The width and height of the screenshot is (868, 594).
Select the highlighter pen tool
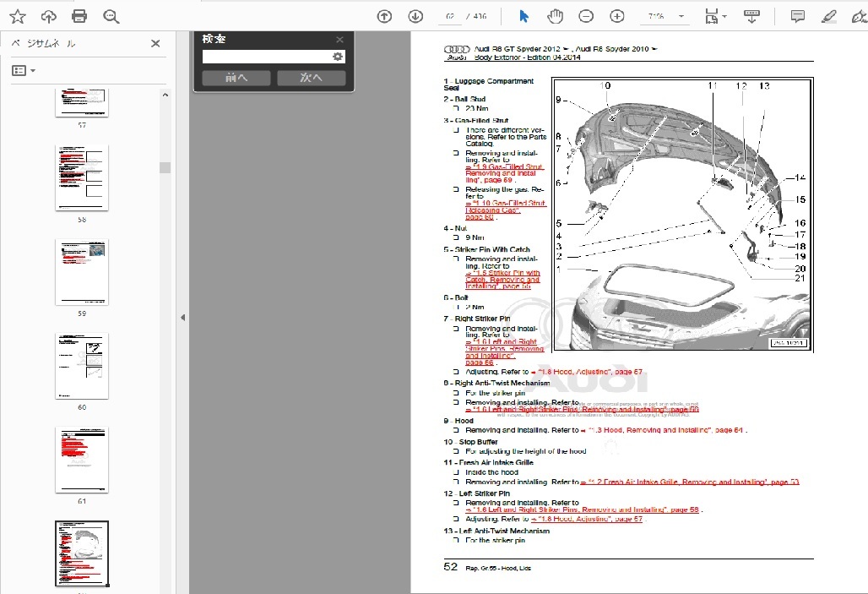click(x=828, y=17)
